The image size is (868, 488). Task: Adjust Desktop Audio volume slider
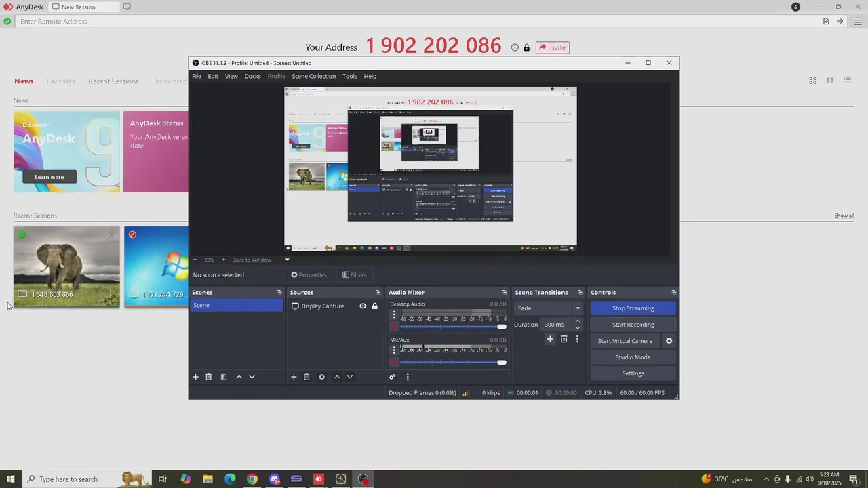tap(454, 327)
